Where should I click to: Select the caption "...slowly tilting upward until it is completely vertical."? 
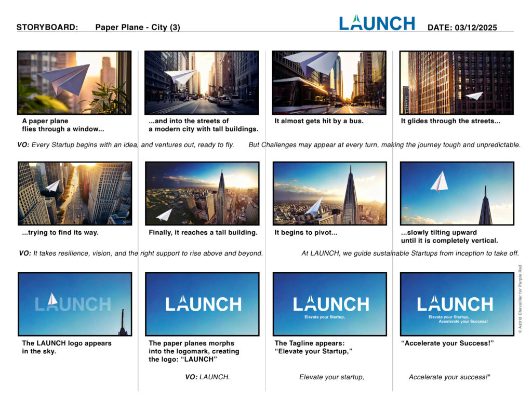449,236
